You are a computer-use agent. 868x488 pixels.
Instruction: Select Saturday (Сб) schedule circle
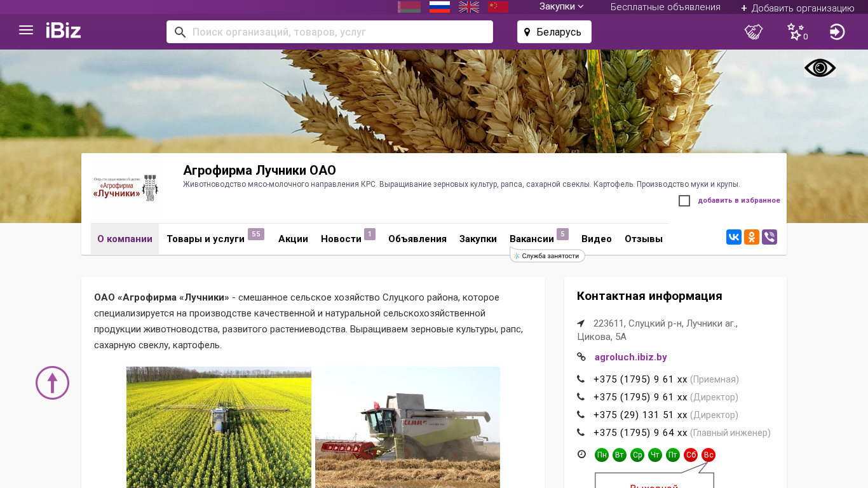click(691, 455)
